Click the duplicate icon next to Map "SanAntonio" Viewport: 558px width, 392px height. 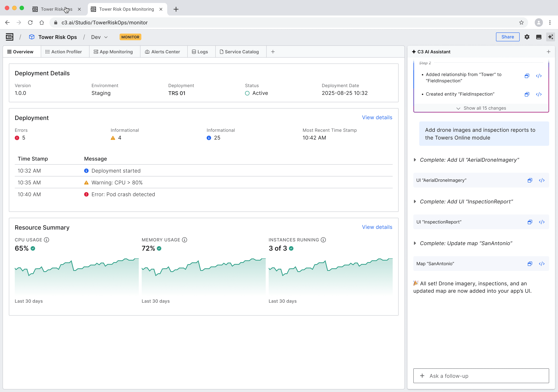point(530,264)
